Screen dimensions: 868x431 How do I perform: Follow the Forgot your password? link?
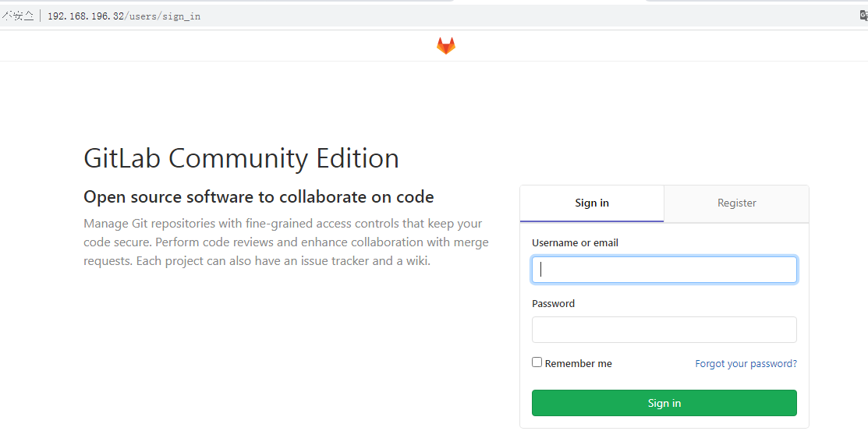point(746,363)
